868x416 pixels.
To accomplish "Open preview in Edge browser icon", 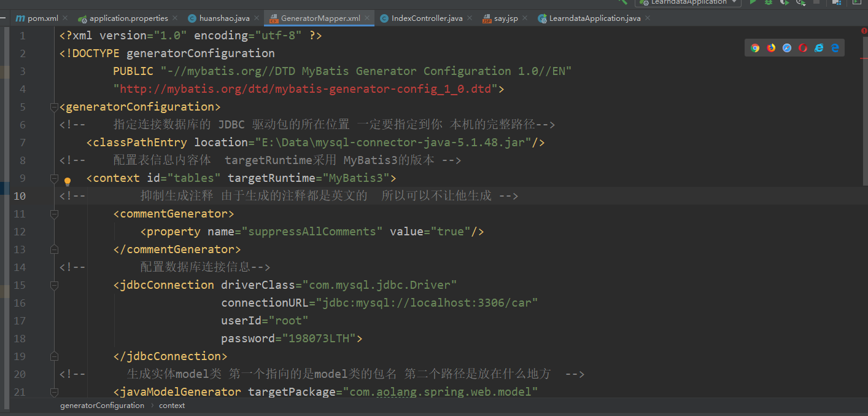I will click(835, 48).
